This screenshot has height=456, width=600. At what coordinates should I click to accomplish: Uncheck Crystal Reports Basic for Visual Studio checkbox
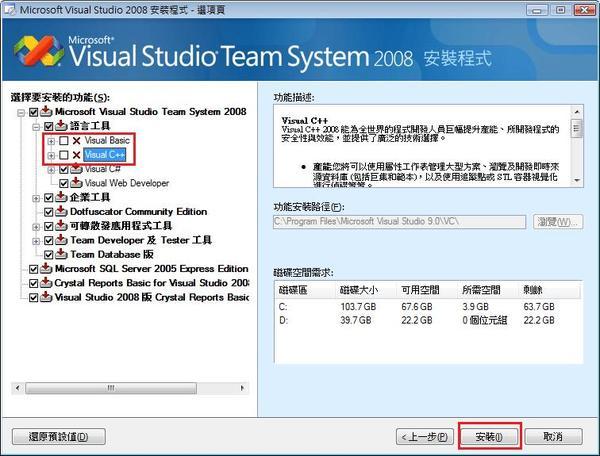click(x=34, y=284)
